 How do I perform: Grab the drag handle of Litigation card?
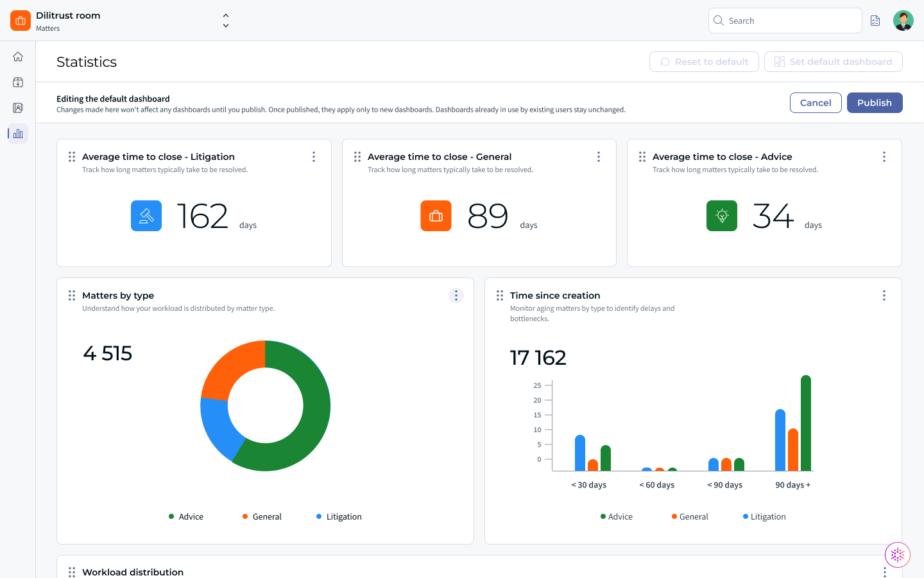click(72, 157)
